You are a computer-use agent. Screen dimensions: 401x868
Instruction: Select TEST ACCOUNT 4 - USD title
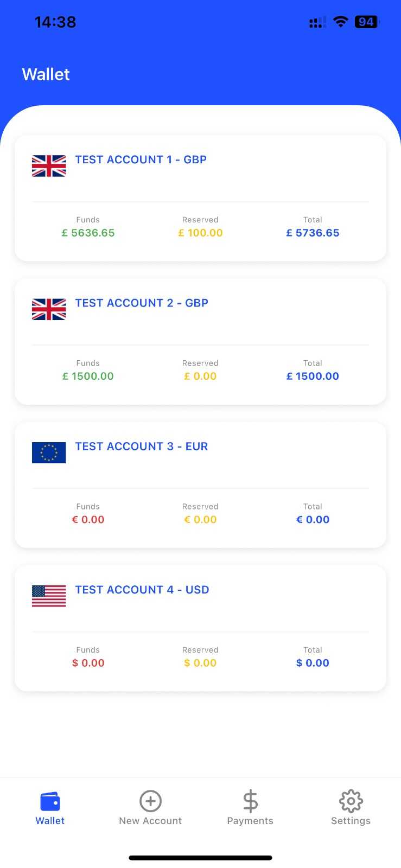pyautogui.click(x=142, y=590)
